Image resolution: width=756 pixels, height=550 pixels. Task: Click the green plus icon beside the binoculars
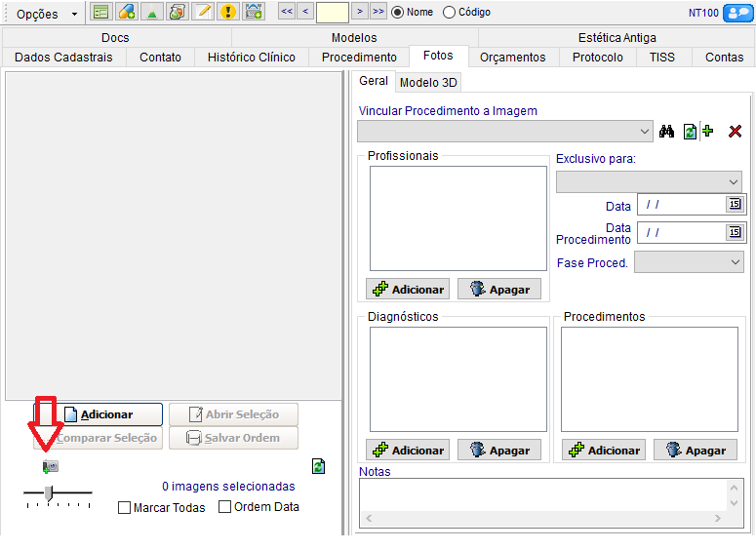click(x=708, y=132)
